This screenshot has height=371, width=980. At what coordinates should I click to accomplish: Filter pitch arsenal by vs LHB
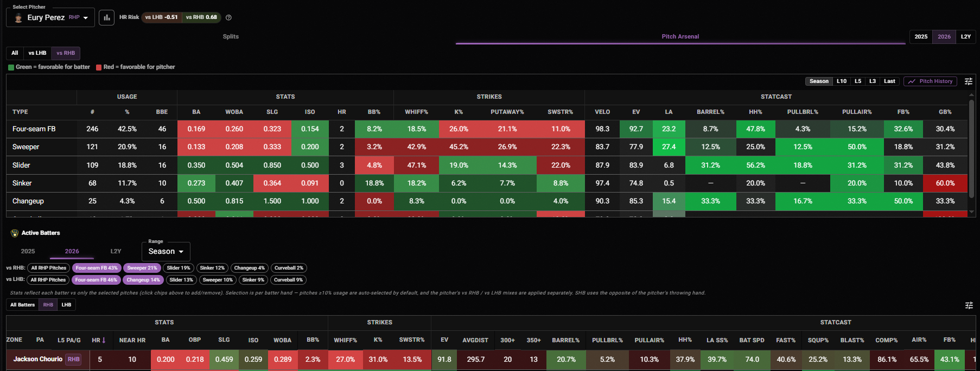tap(37, 53)
